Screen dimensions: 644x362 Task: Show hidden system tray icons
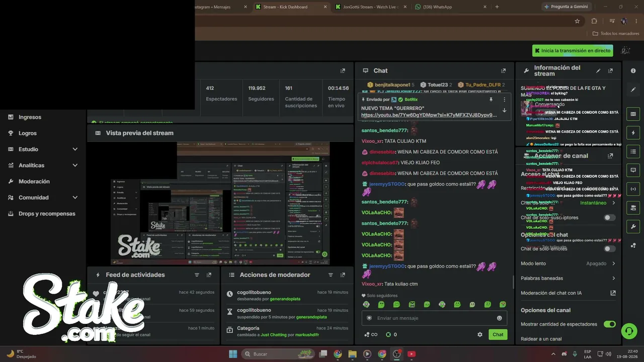click(x=553, y=354)
